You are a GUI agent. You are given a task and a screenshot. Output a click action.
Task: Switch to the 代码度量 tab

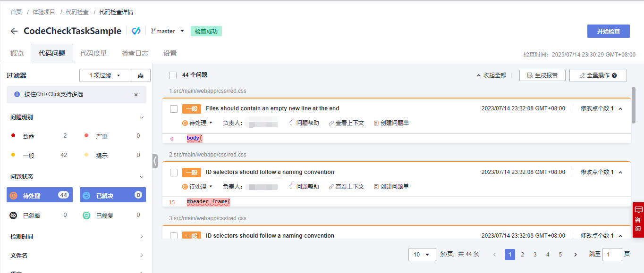pyautogui.click(x=93, y=53)
